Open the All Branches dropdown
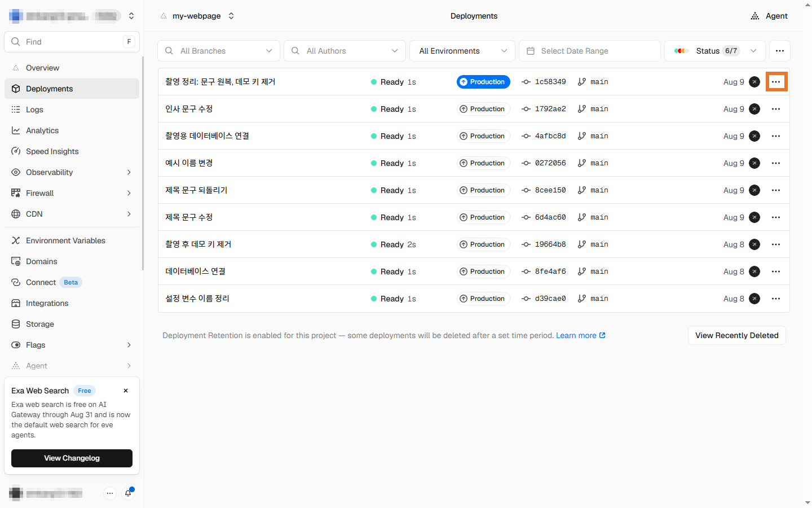Screen dimensions: 812x508 (x=219, y=51)
